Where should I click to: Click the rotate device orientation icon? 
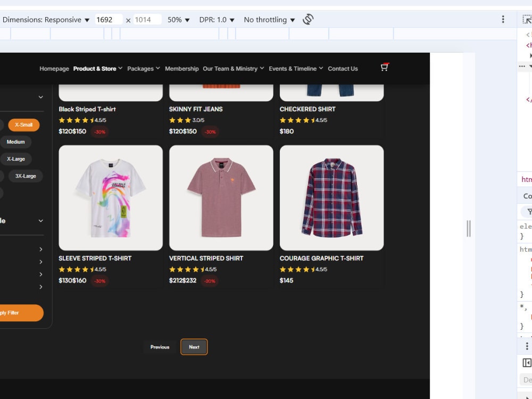(308, 19)
